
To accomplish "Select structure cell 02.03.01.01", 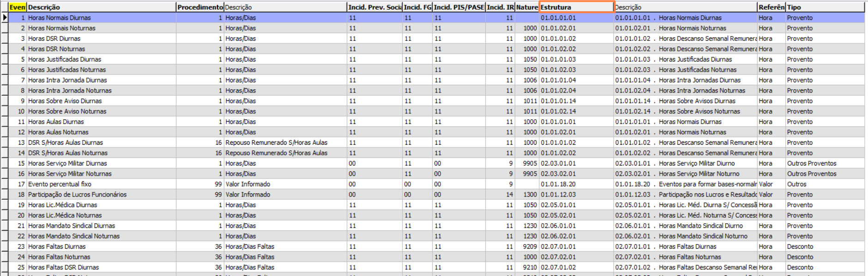I will coord(558,163).
